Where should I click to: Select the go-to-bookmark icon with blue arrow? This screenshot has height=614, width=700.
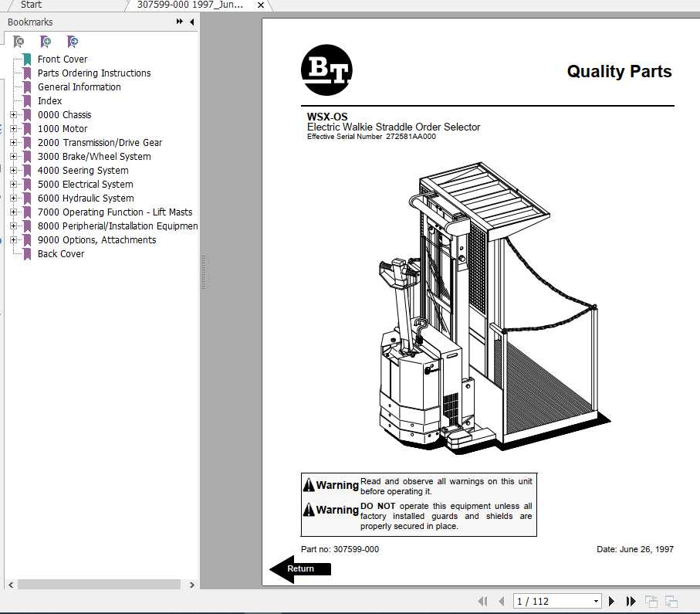73,42
